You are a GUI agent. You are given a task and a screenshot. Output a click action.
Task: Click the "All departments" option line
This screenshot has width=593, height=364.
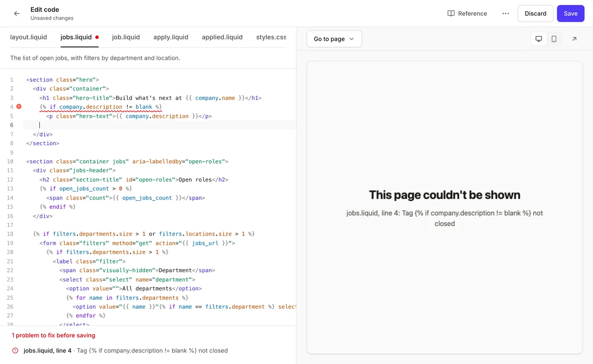134,289
